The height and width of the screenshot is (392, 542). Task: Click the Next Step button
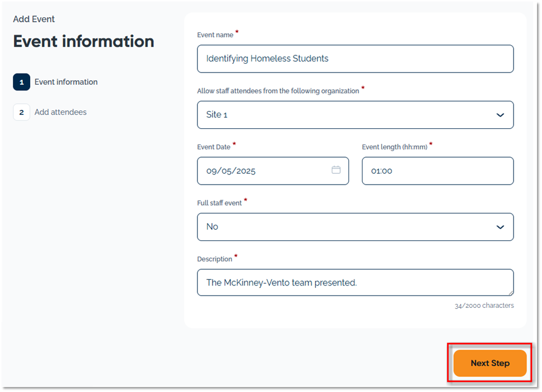pos(490,363)
